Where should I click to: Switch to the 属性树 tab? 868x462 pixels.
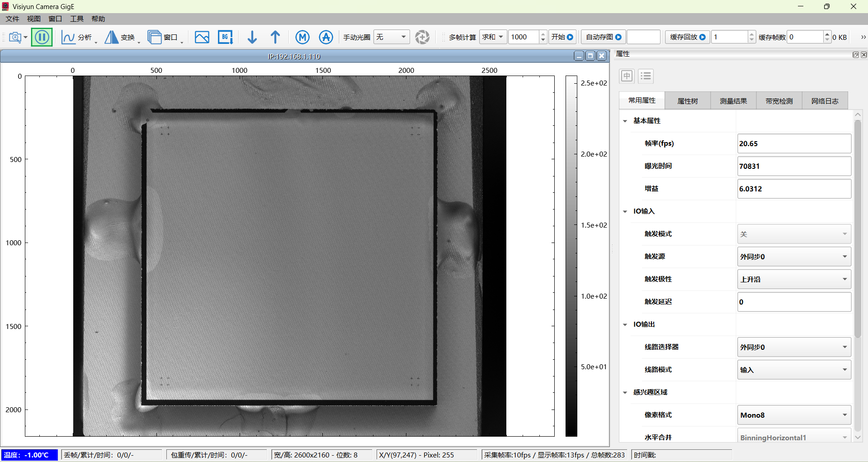[x=688, y=101]
